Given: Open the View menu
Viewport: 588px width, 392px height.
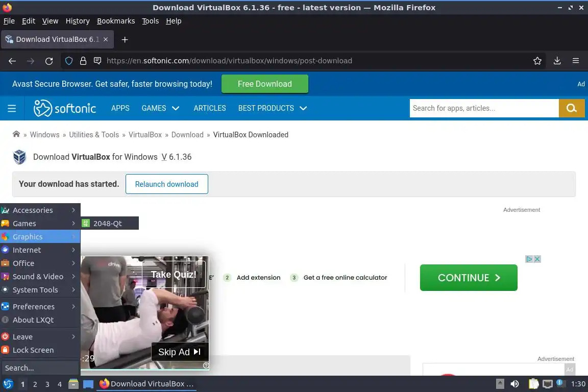Looking at the screenshot, I should tap(50, 21).
